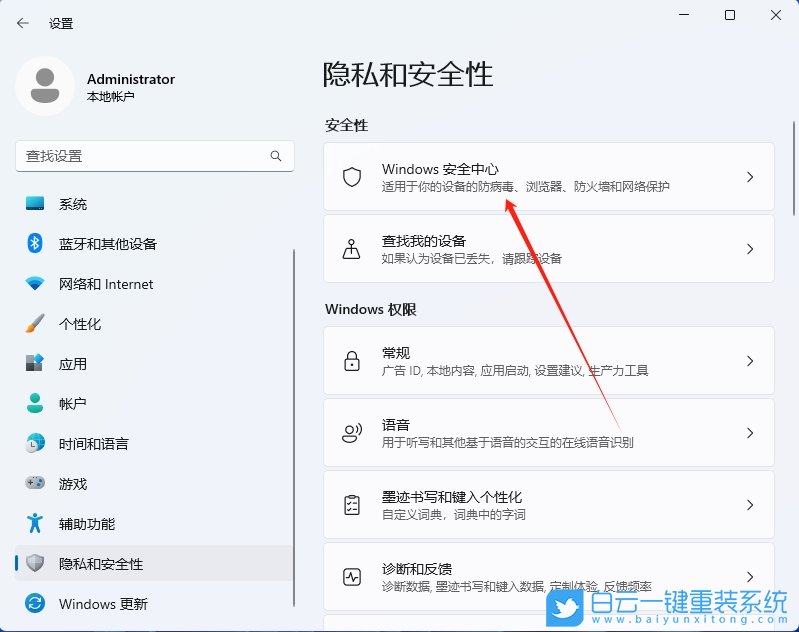This screenshot has width=799, height=632.
Task: Minimize the Settings window
Action: click(684, 15)
